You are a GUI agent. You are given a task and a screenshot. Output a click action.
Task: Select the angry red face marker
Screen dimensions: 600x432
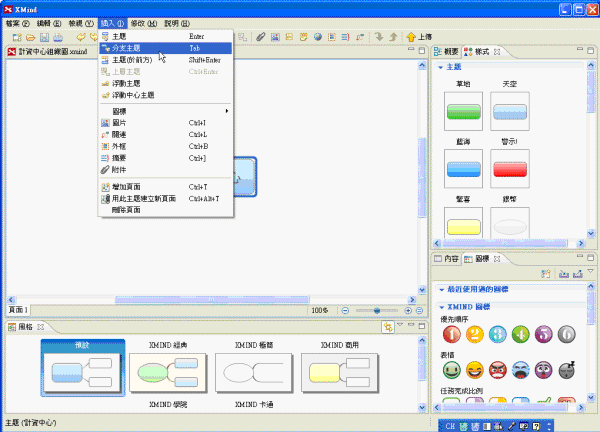pyautogui.click(x=497, y=370)
